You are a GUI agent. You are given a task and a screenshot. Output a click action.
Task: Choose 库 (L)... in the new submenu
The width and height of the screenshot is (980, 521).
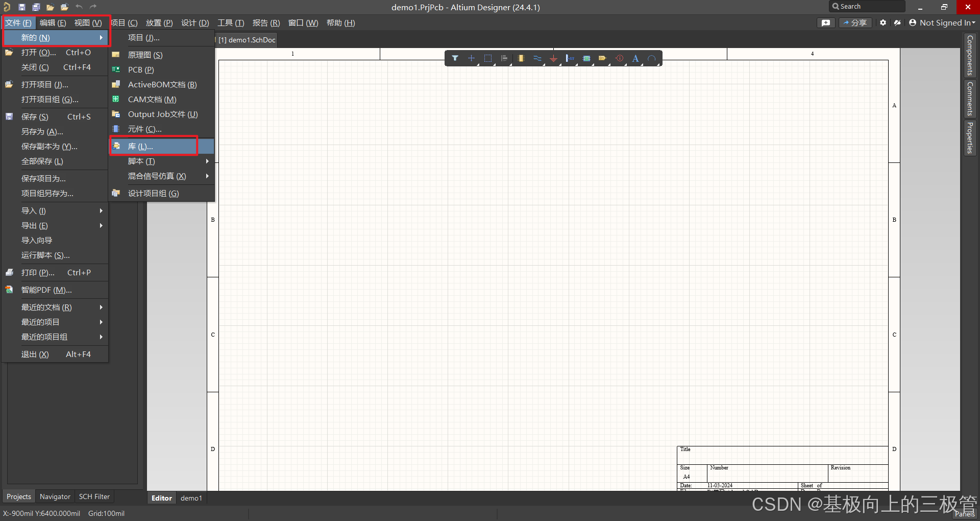(162, 146)
